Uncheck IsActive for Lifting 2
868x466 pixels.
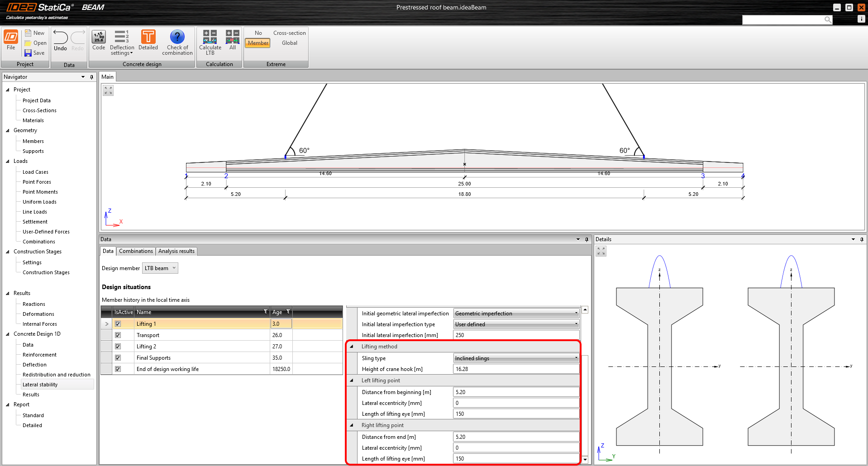point(118,346)
